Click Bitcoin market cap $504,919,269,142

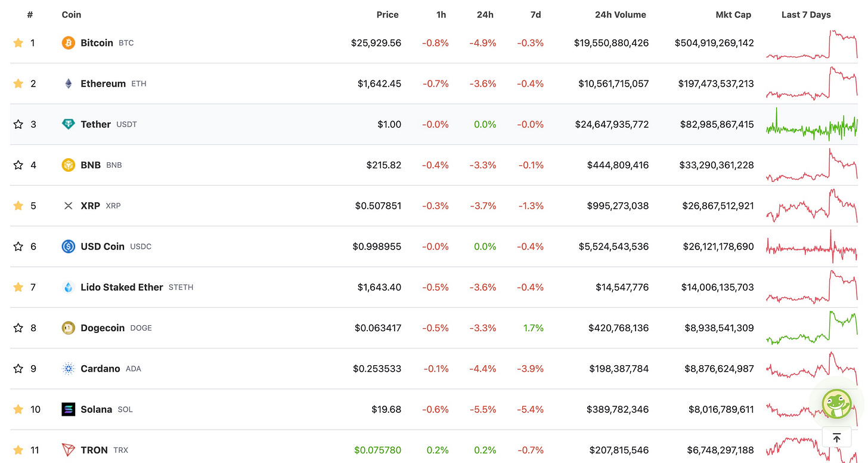click(x=714, y=43)
